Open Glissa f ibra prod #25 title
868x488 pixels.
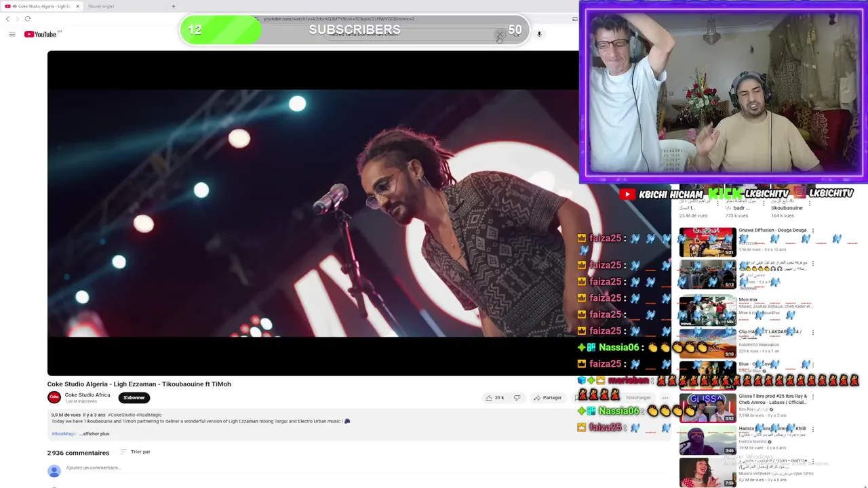tap(773, 399)
